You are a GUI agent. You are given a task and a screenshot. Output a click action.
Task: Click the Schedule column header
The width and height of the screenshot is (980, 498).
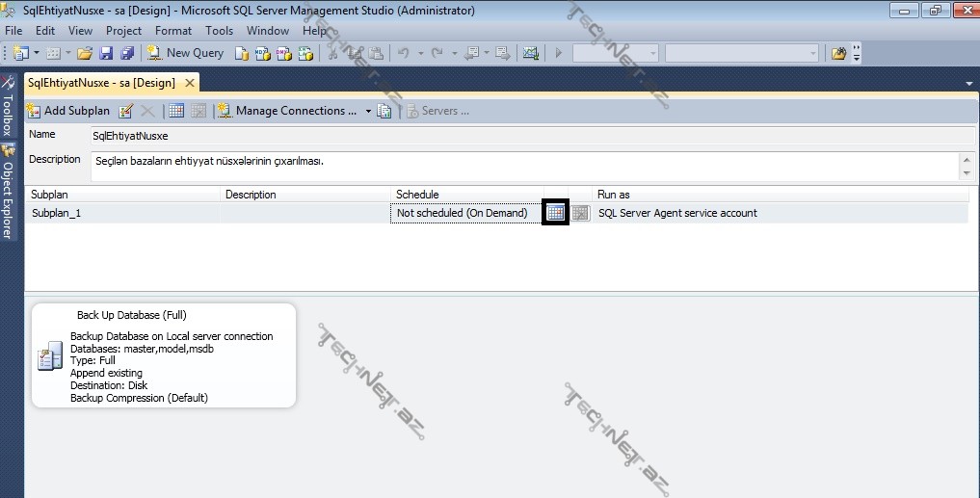[x=467, y=195]
